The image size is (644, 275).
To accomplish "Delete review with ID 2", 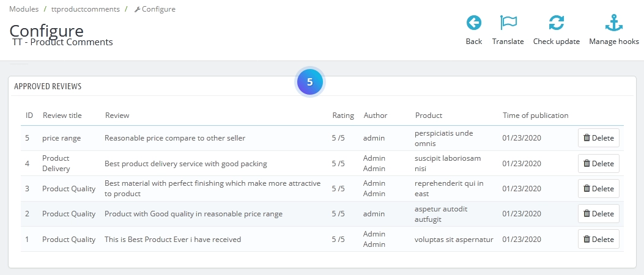I will tap(598, 214).
